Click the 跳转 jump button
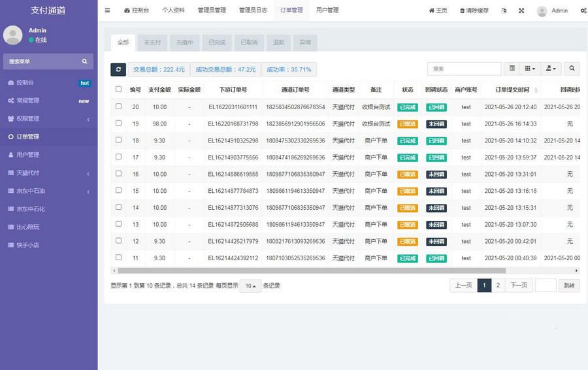This screenshot has width=588, height=370. (x=569, y=285)
